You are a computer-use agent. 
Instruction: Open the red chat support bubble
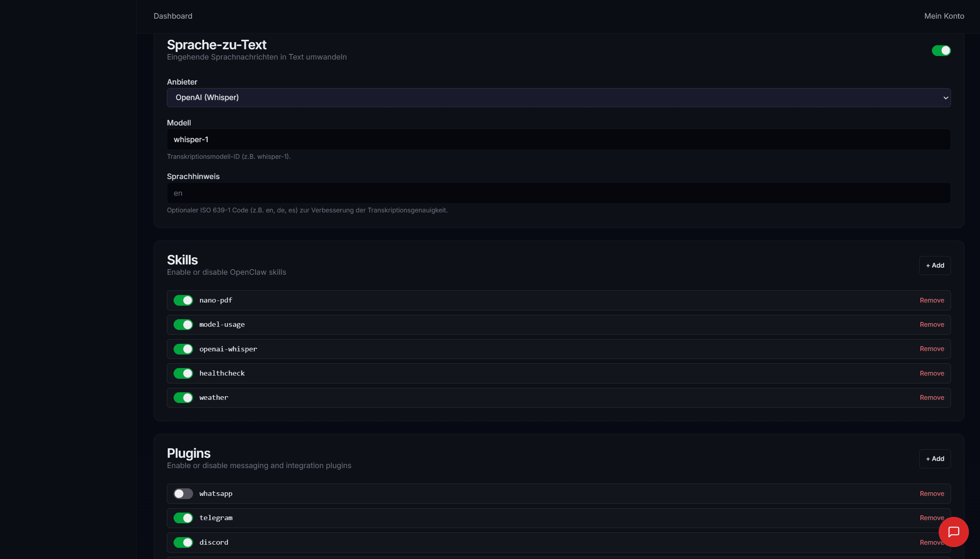pos(953,532)
